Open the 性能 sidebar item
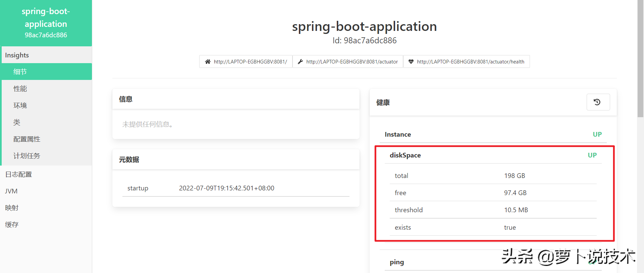The width and height of the screenshot is (644, 273). click(47, 88)
